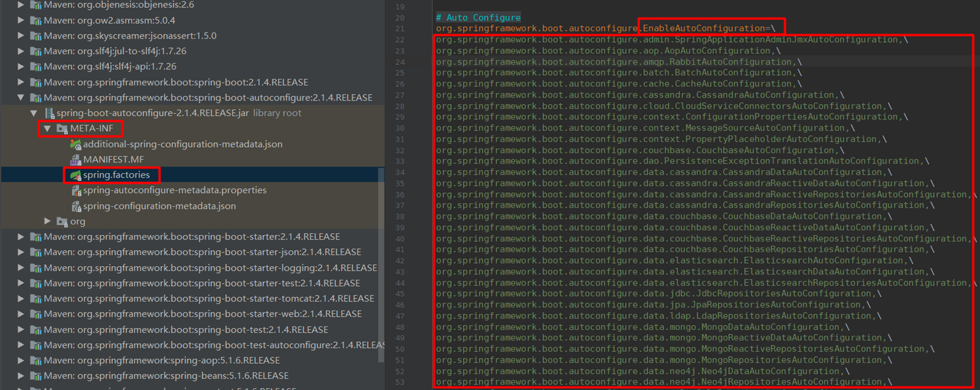Expand the org package folder arrow
Viewport: 980px width, 390px height.
(x=47, y=221)
